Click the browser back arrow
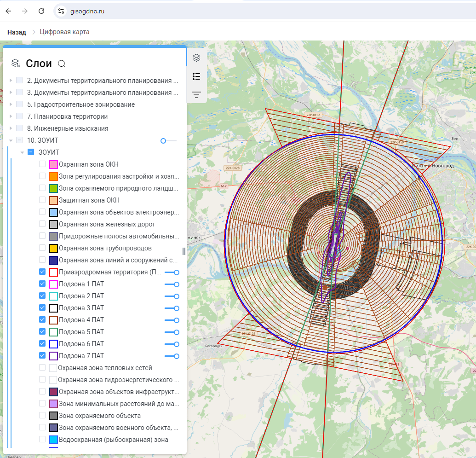 click(8, 11)
